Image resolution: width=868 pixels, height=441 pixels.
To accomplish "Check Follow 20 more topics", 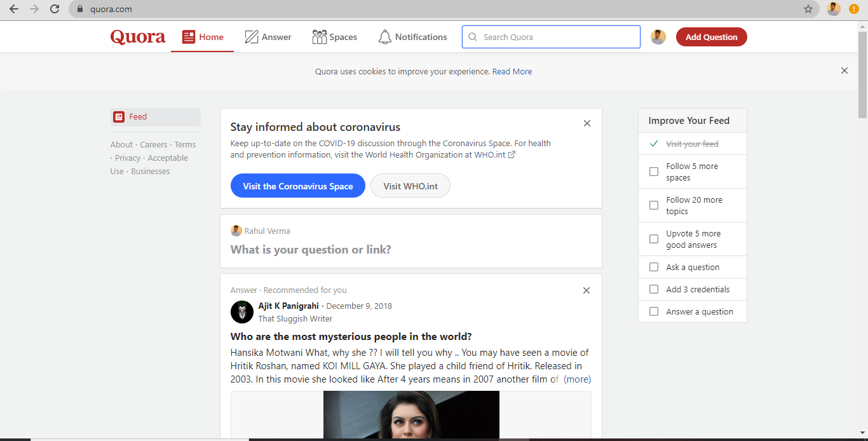I will tap(654, 205).
